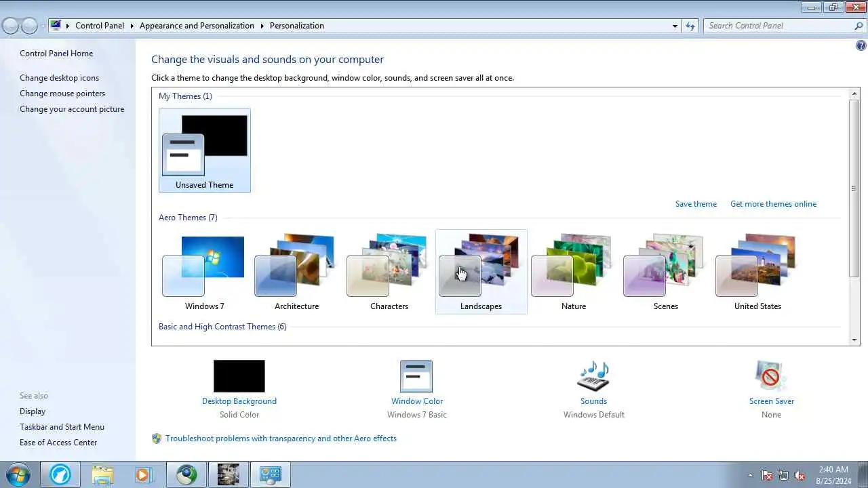Select the Windows 7 Aero theme
This screenshot has height=488, width=868.
click(204, 271)
